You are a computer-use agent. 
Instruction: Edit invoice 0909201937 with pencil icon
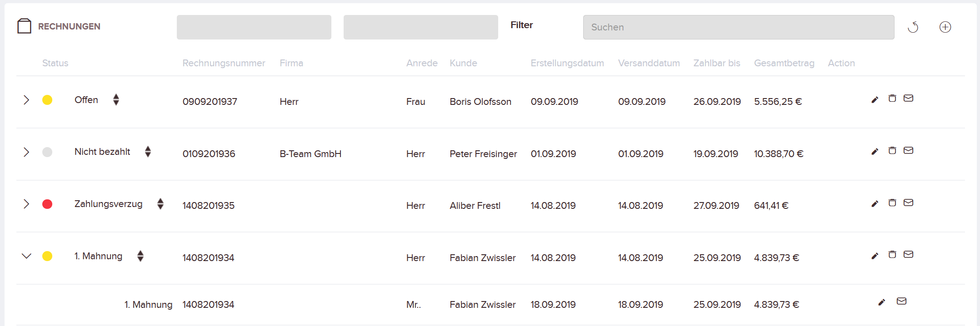click(875, 99)
